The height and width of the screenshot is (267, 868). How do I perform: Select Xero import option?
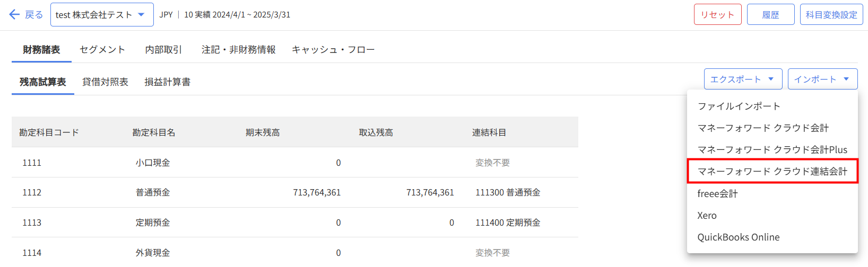click(707, 216)
